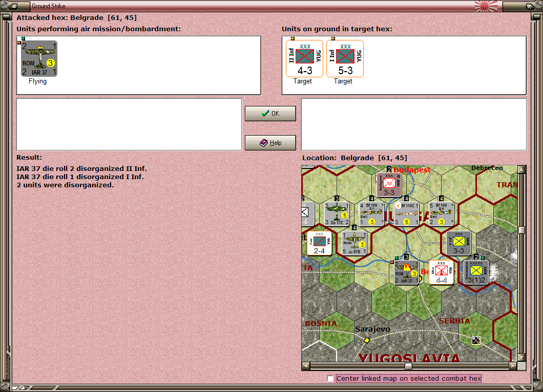
Task: Click the Budapest city label on map
Action: click(x=412, y=170)
